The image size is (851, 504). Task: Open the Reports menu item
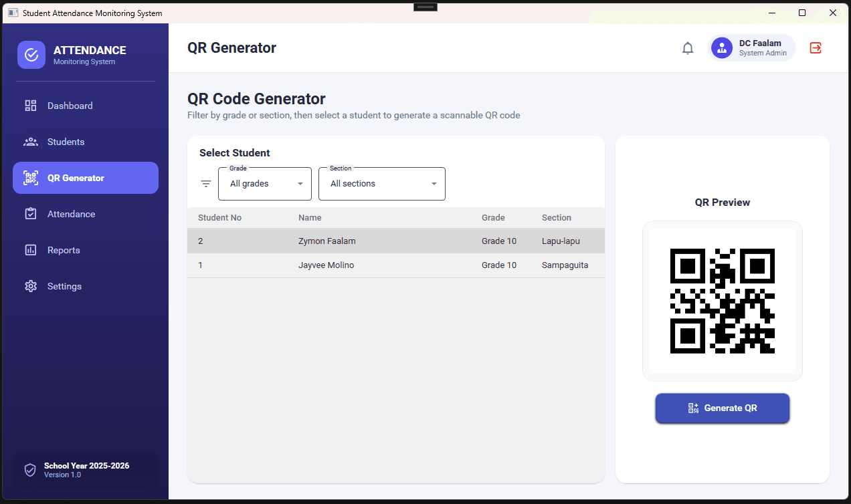86,250
